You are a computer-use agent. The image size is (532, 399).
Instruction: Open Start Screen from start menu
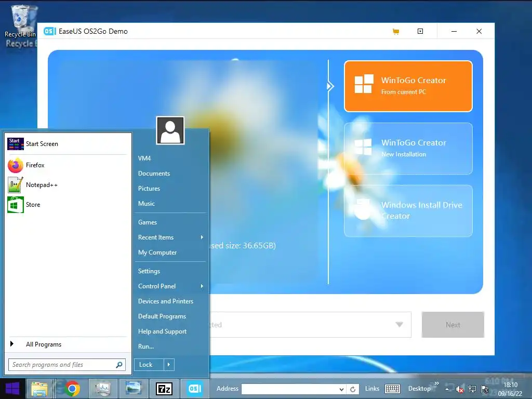pos(67,144)
